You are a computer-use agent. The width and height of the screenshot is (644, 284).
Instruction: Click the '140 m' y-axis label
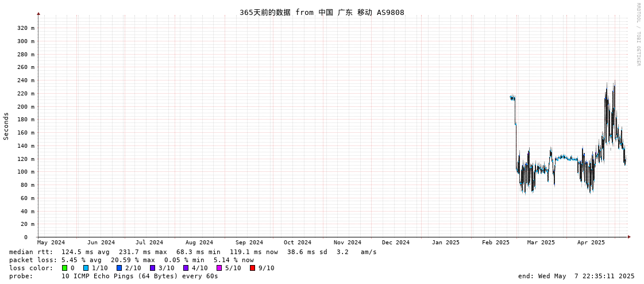click(25, 145)
